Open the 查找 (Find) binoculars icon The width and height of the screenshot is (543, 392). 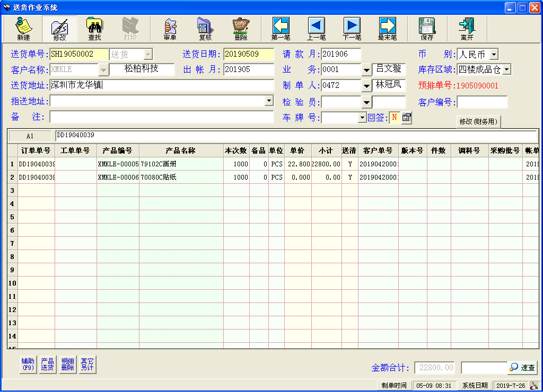point(94,29)
